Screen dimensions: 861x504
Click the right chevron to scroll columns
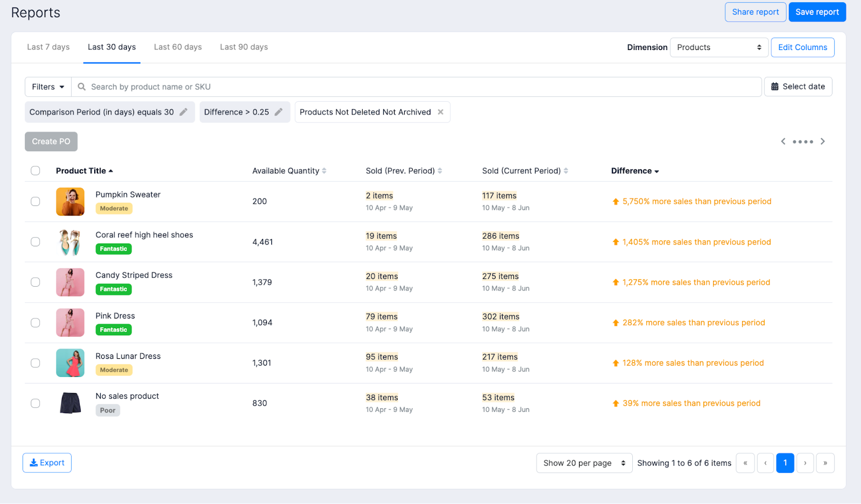822,141
